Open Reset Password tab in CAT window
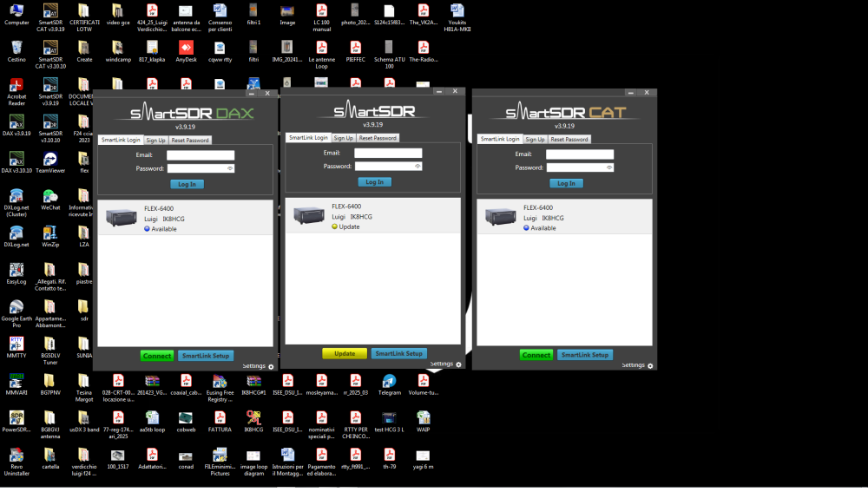868x492 pixels. (x=569, y=140)
